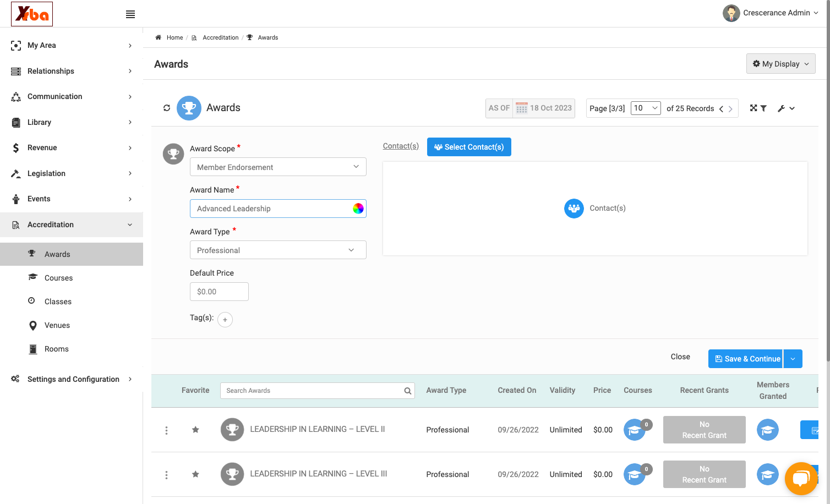Change records per page dropdown
The height and width of the screenshot is (504, 830).
tap(646, 108)
